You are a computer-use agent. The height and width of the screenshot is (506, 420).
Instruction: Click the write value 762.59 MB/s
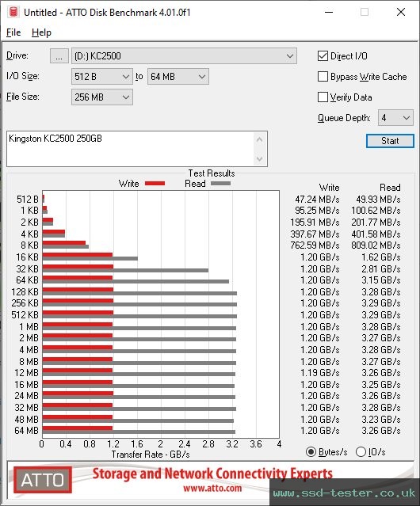(x=315, y=245)
